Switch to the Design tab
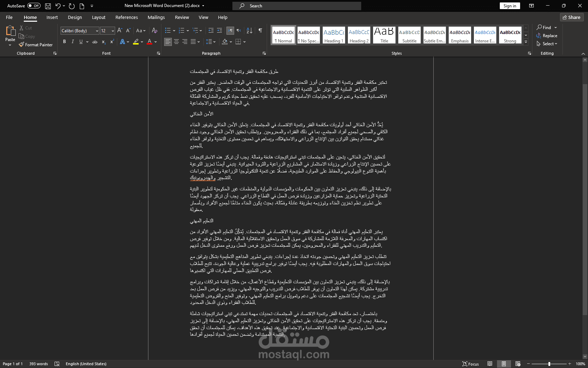588x368 pixels. (75, 17)
